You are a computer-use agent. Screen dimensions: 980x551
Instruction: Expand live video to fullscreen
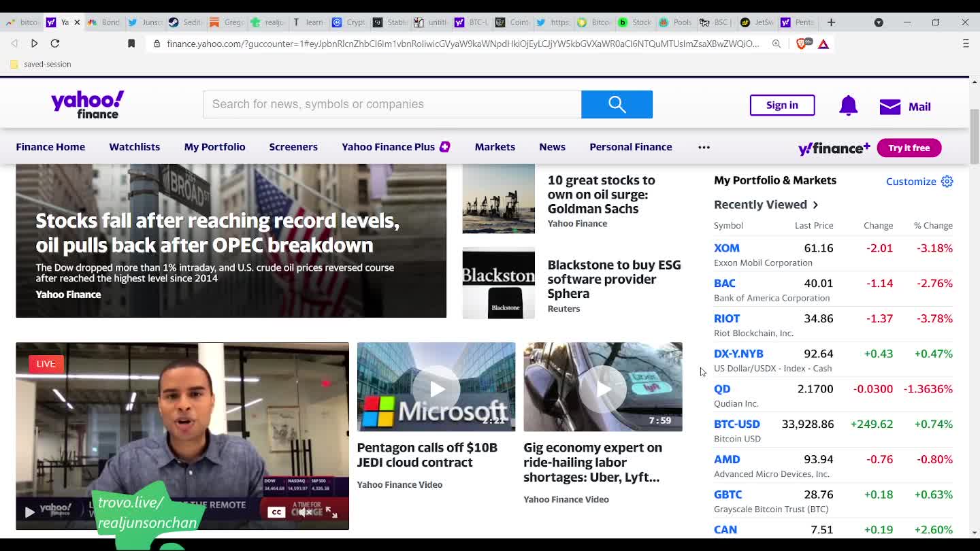331,512
